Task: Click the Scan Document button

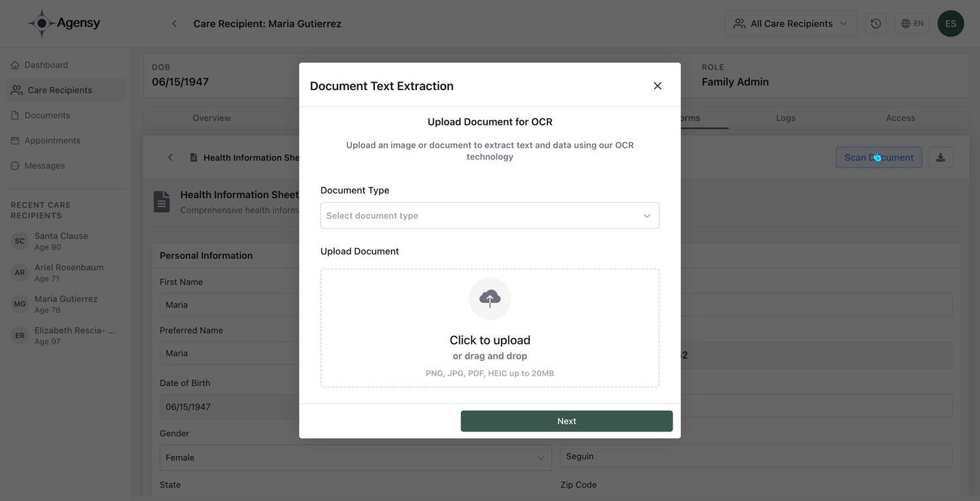Action: point(879,158)
